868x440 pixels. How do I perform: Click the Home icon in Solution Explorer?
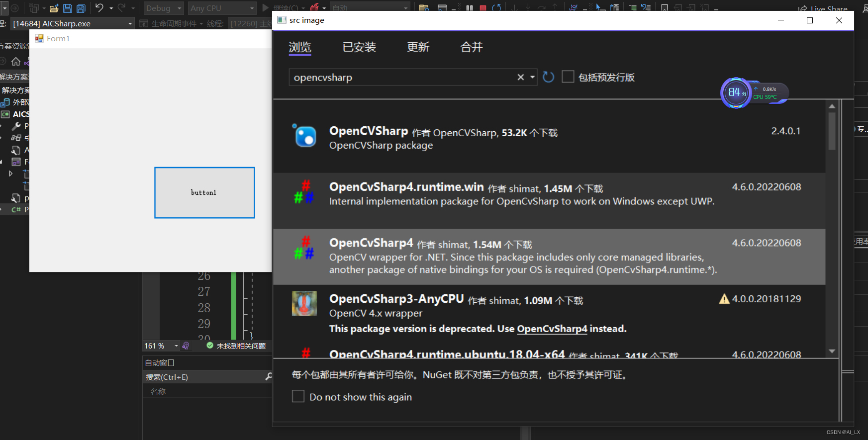(x=16, y=62)
